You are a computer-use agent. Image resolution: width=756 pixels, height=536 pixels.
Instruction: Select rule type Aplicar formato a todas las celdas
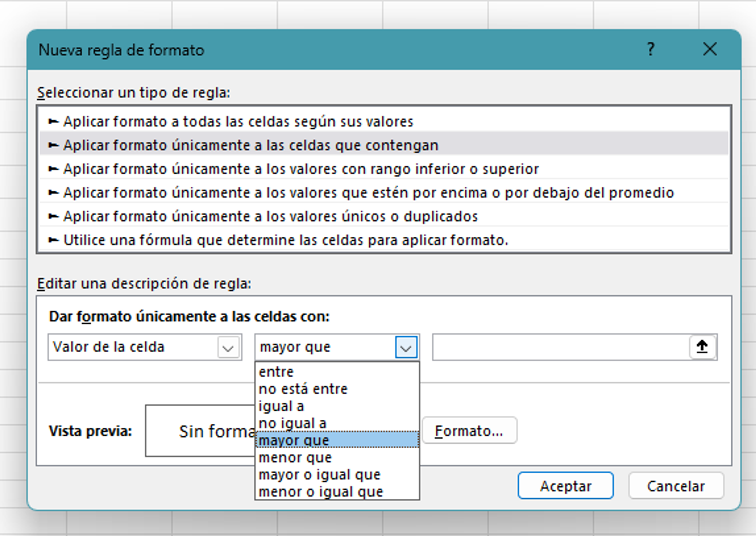click(384, 121)
